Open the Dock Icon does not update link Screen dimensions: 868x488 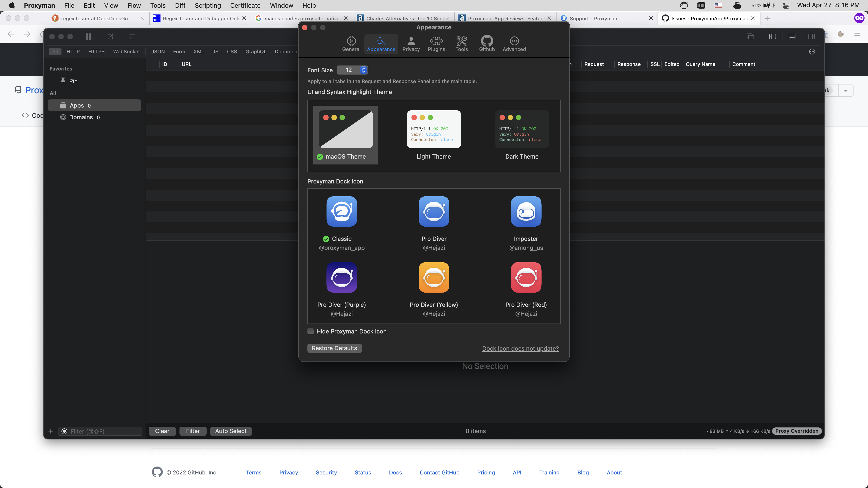coord(520,349)
